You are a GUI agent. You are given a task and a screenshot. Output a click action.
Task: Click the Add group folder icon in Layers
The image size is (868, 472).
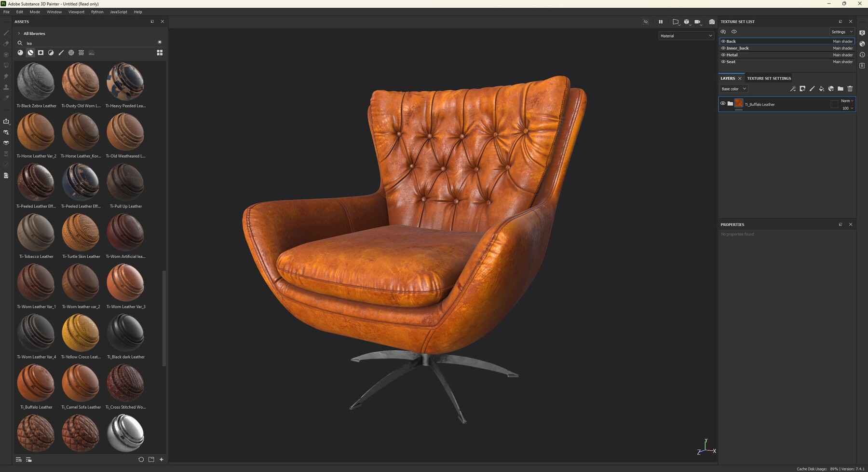[x=841, y=89]
